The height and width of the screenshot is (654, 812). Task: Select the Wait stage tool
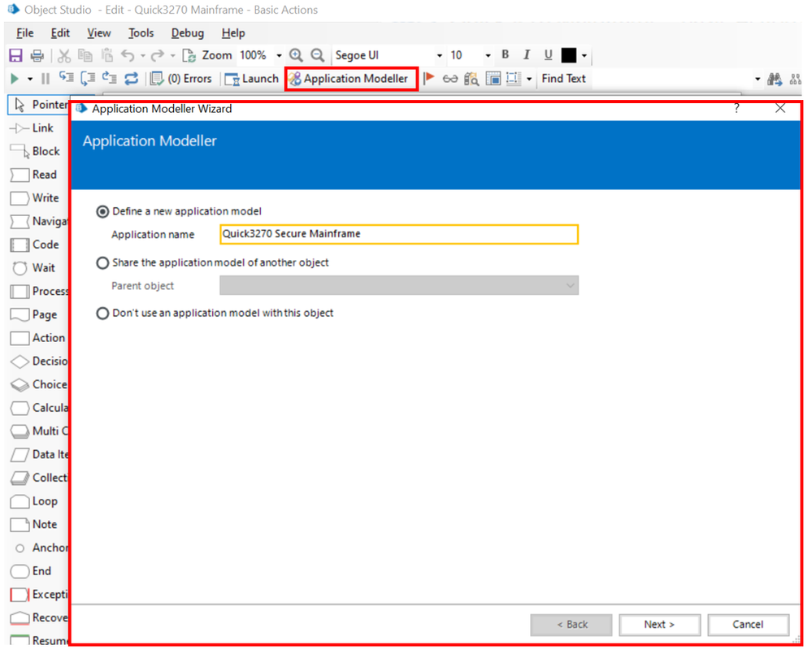tap(33, 268)
